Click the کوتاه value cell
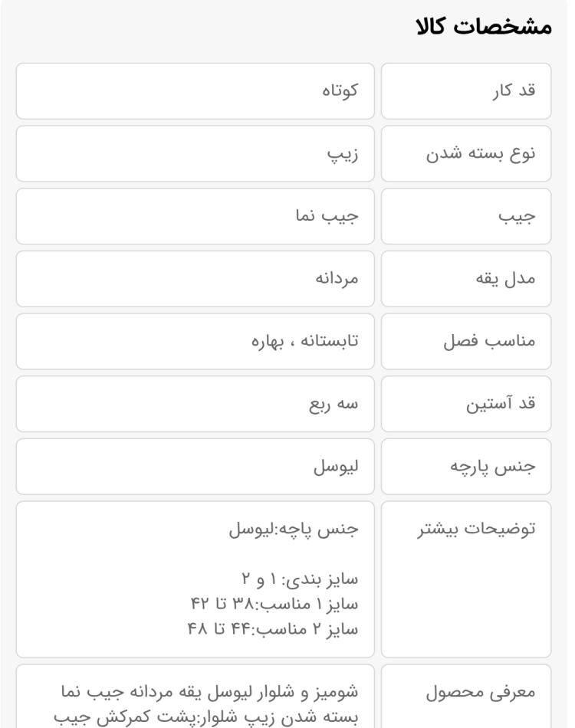 pyautogui.click(x=195, y=91)
